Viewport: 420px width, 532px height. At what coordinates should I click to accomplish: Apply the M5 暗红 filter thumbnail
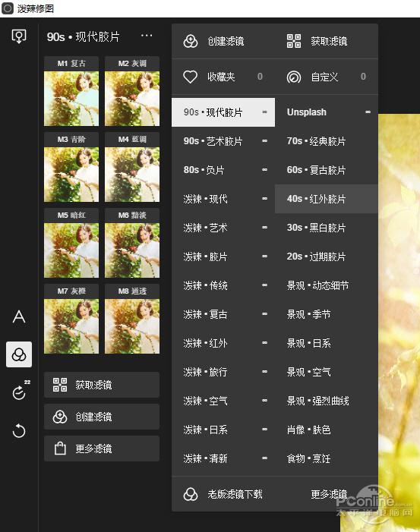[x=71, y=244]
